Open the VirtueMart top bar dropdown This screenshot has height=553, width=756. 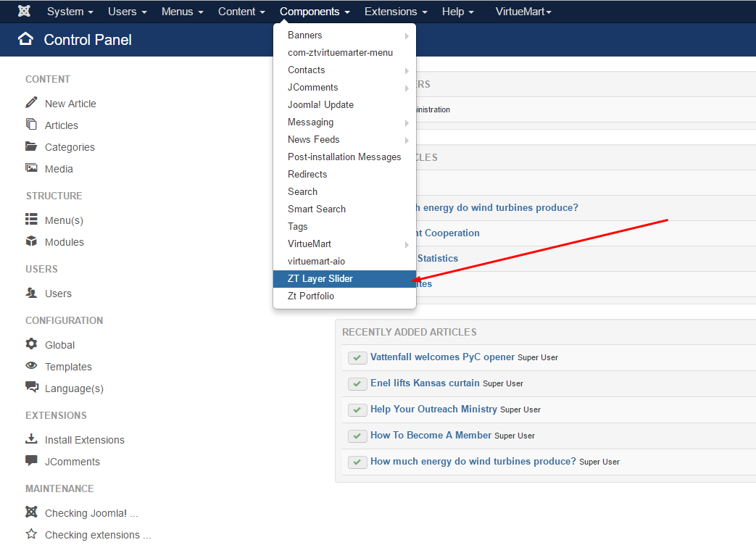point(523,12)
